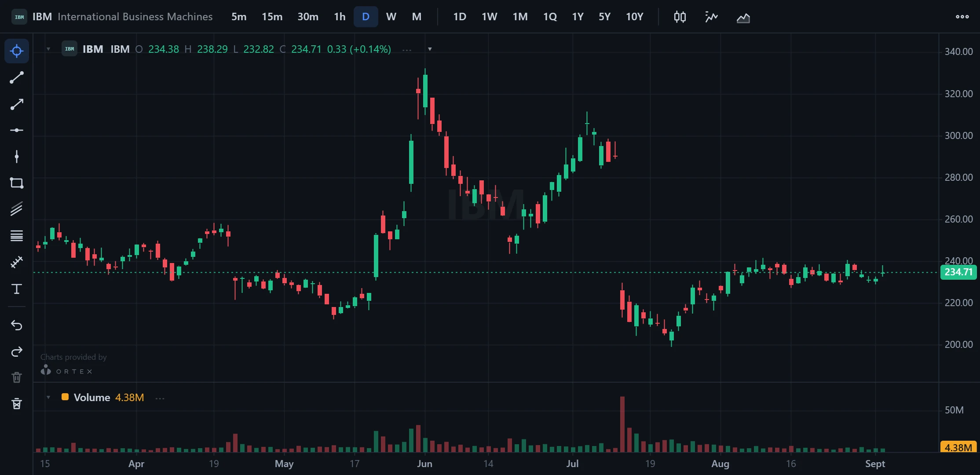Select the daily D interval
980x475 pixels.
[x=366, y=17]
